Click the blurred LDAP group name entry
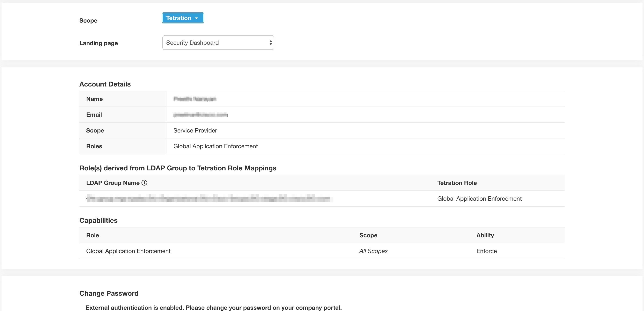Image resolution: width=644 pixels, height=311 pixels. click(x=209, y=198)
